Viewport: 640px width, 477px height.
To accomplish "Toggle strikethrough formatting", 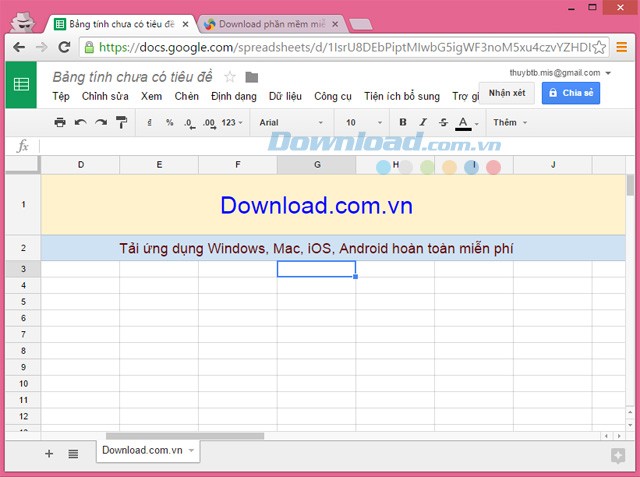I will click(443, 122).
